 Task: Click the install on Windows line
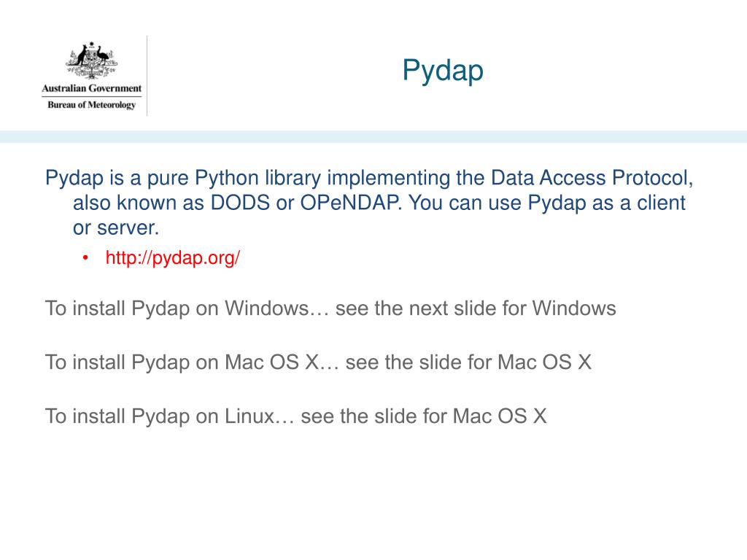click(x=330, y=308)
